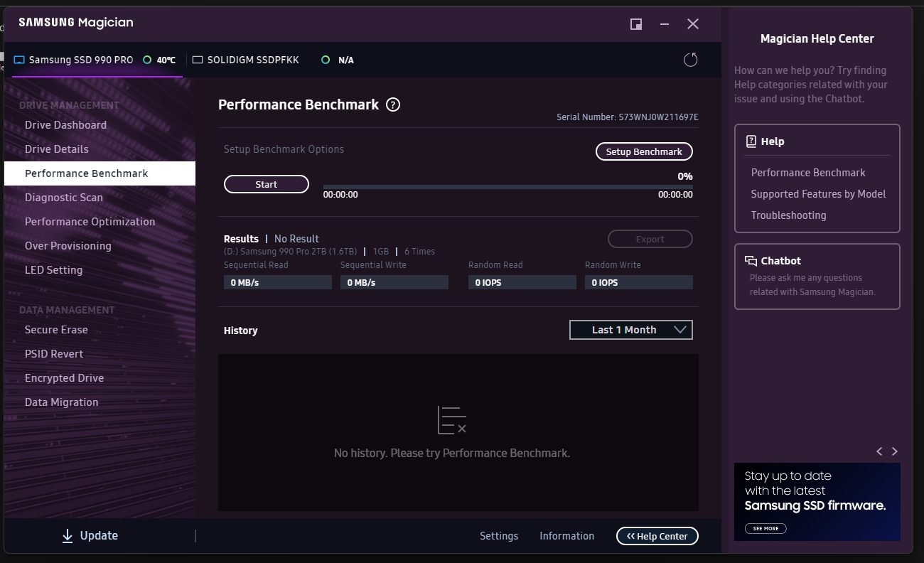The width and height of the screenshot is (924, 563).
Task: Click the Supported Features by Model link
Action: pyautogui.click(x=818, y=193)
